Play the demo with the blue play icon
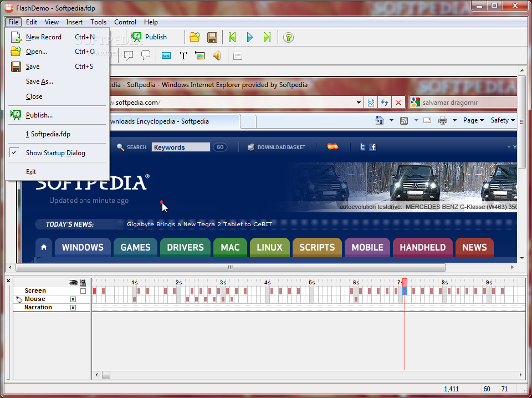 250,37
